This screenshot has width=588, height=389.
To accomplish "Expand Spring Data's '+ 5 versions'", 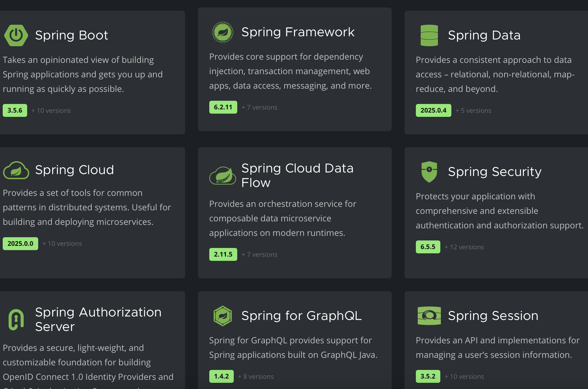I will coord(473,111).
